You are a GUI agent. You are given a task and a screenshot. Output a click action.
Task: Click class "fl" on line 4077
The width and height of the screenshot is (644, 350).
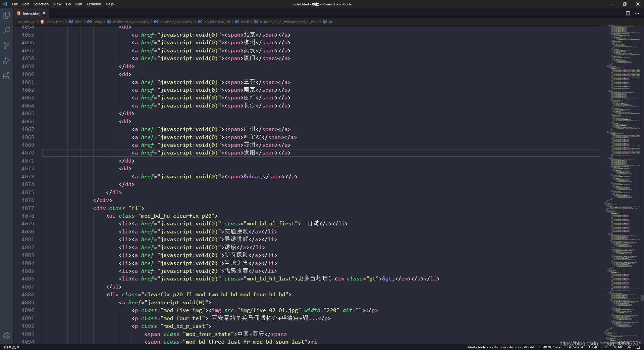[135, 208]
